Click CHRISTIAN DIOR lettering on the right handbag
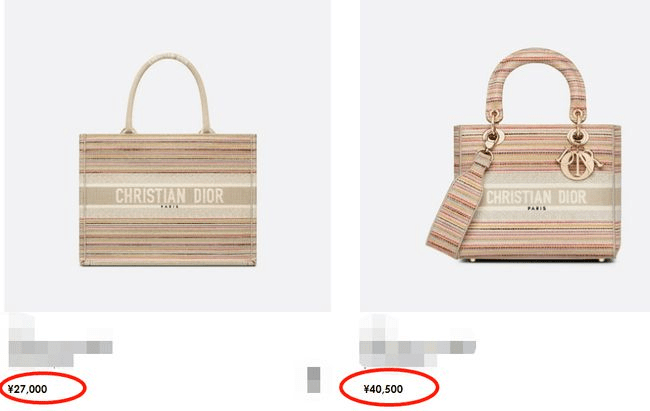Screen dimensions: 650x411 536,197
